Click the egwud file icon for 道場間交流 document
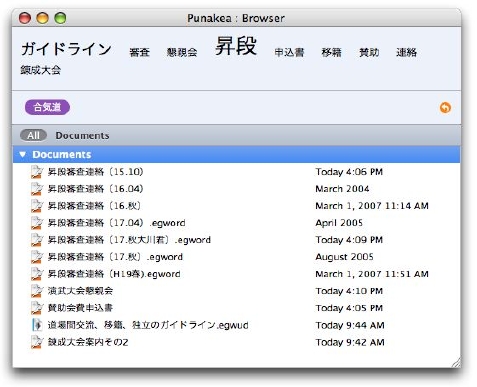This screenshot has height=387, width=477. 37,325
